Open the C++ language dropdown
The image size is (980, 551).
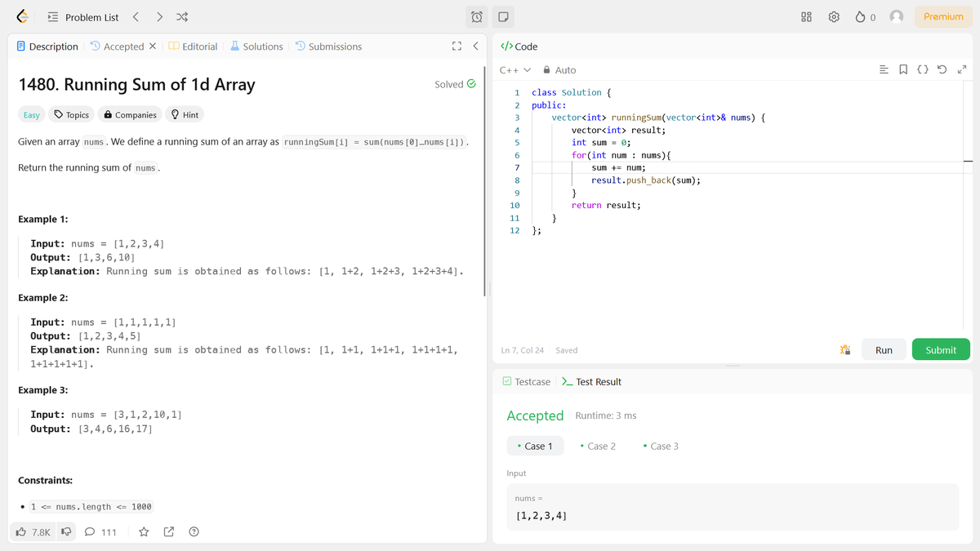(x=515, y=70)
